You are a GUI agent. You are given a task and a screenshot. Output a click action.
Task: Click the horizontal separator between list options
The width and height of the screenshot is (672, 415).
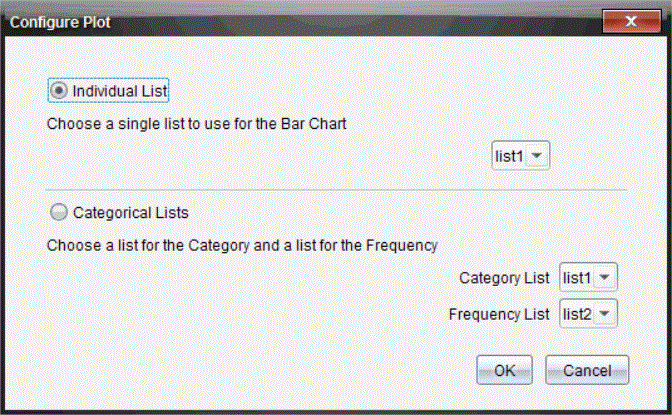point(336,189)
